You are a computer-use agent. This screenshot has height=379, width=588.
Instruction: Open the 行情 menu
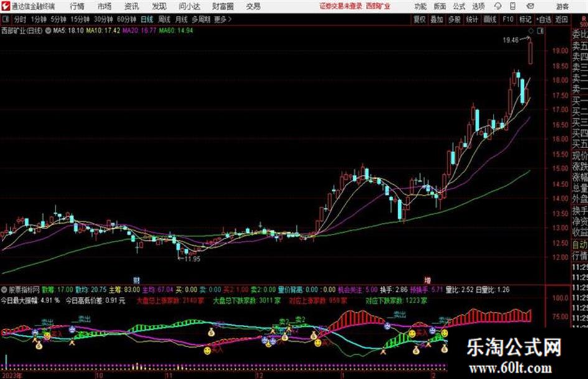pyautogui.click(x=77, y=6)
